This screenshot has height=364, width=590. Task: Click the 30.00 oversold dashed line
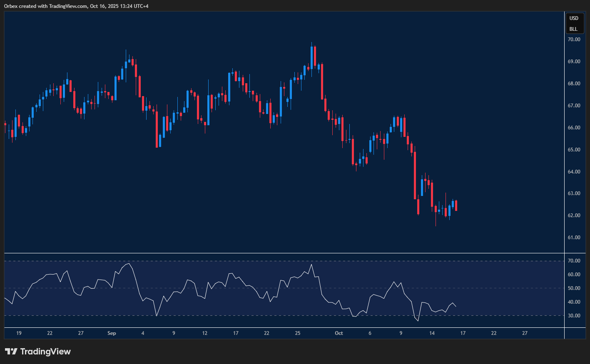coord(250,316)
